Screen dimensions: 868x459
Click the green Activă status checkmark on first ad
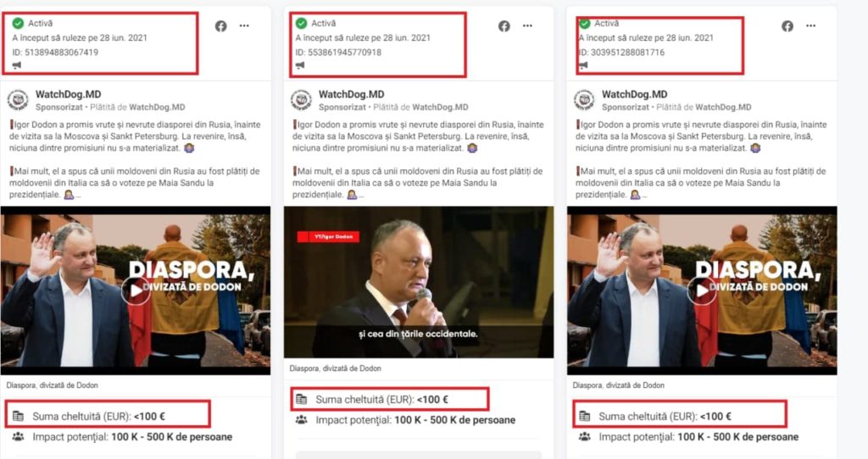(x=19, y=23)
